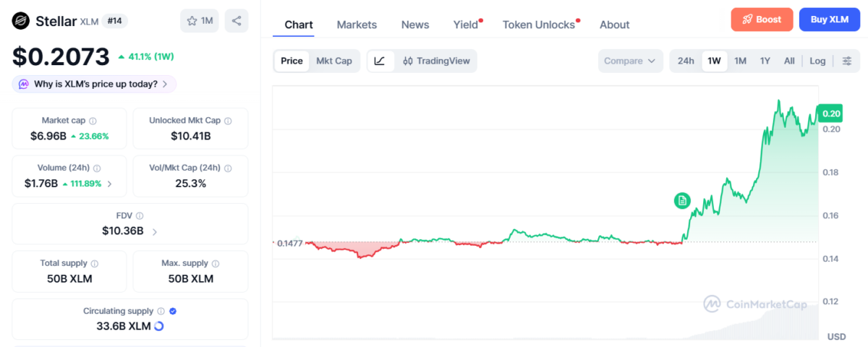The image size is (868, 347).
Task: Click the $10.41B unlocked market cap value
Action: (x=191, y=136)
